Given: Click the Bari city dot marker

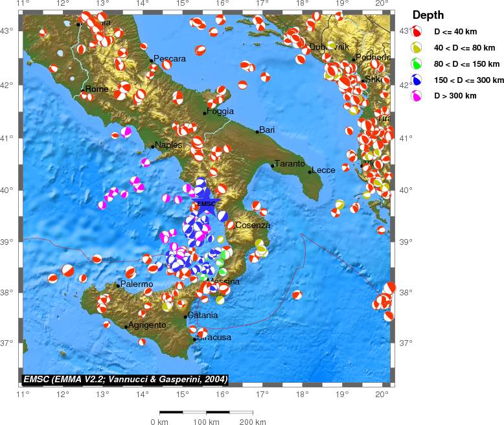Looking at the screenshot, I should 257,132.
